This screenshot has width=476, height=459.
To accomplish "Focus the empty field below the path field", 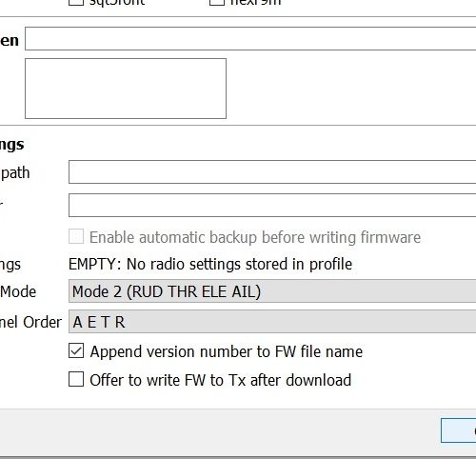I will [272, 206].
